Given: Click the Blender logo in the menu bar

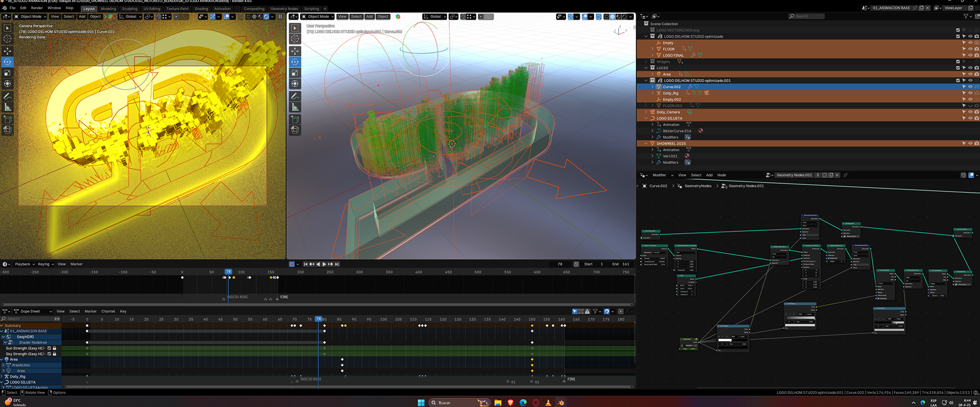Looking at the screenshot, I should point(5,8).
